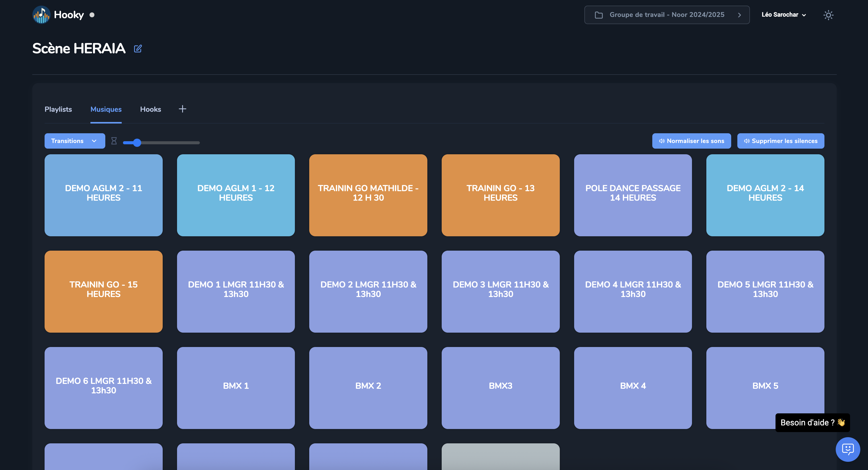Screen dimensions: 868x470
Task: Click Supprimer les silences button
Action: pyautogui.click(x=780, y=141)
